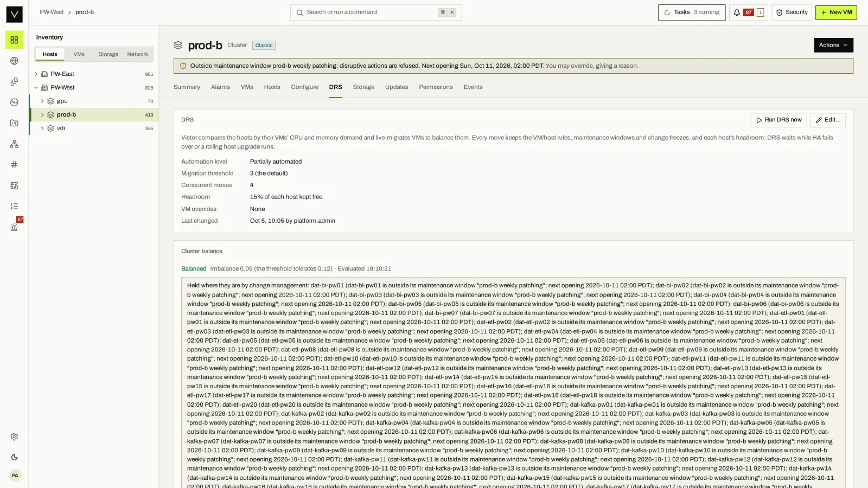This screenshot has height=488, width=868.
Task: Open the Inventory grid icon in sidebar
Action: 14,40
